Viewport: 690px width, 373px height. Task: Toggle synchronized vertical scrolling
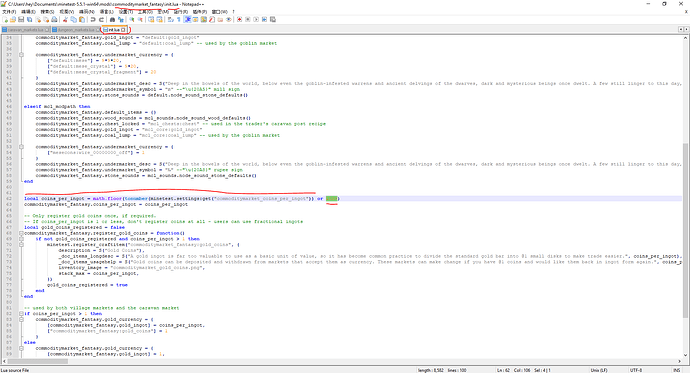[x=151, y=20]
